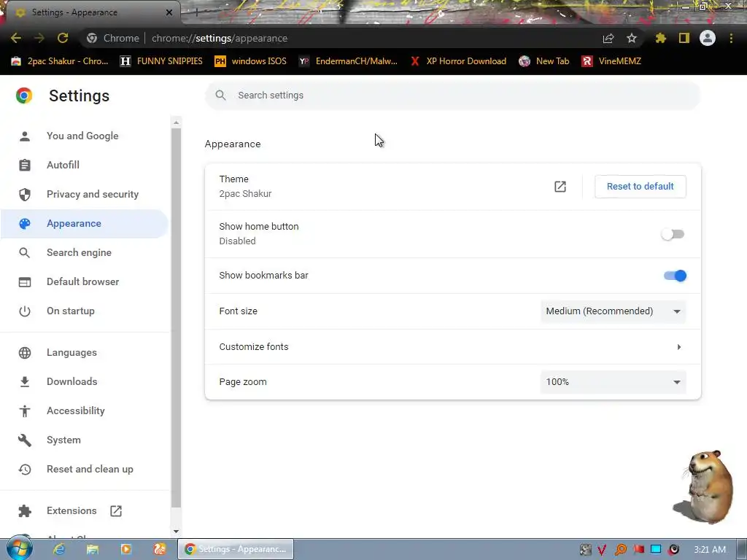The width and height of the screenshot is (747, 560).
Task: Click the magnifier icon in Search settings
Action: pos(220,96)
